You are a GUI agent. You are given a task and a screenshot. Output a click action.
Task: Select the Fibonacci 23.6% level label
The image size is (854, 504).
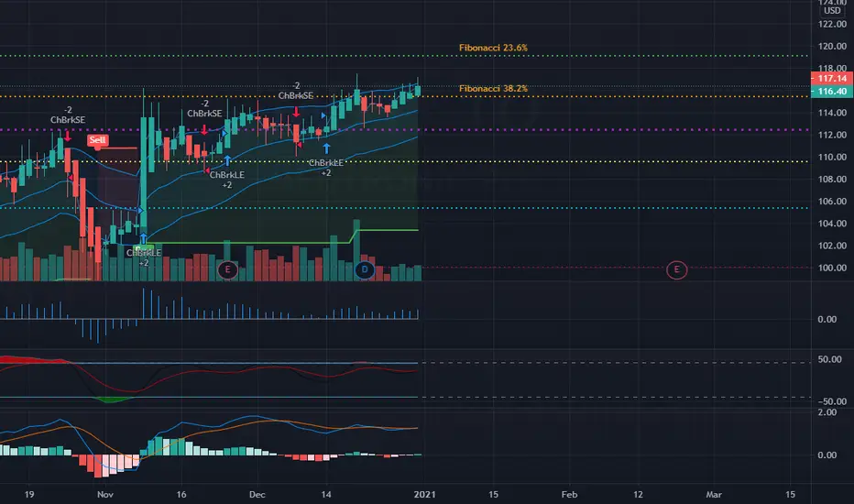coord(493,48)
